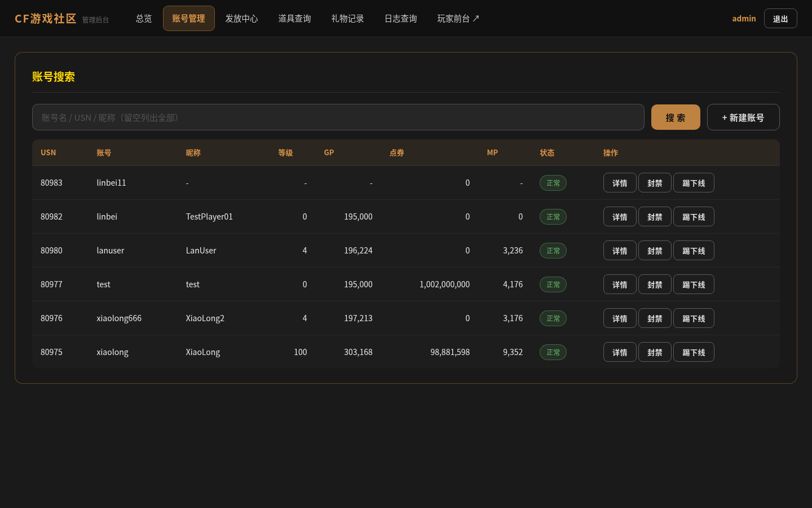Screen dimensions: 812x508
Task: Click 封禁 for account linbei11
Action: pos(655,183)
